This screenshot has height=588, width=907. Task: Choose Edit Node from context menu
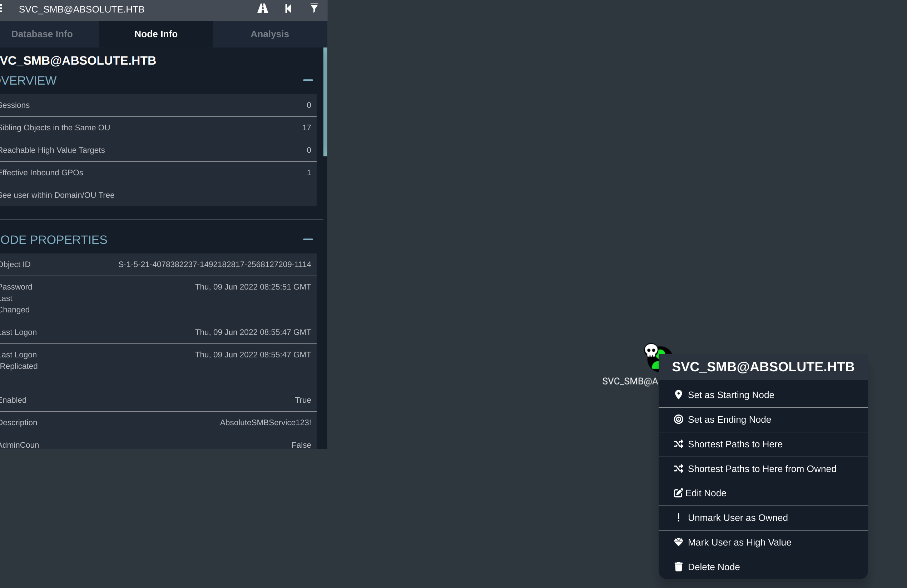705,493
